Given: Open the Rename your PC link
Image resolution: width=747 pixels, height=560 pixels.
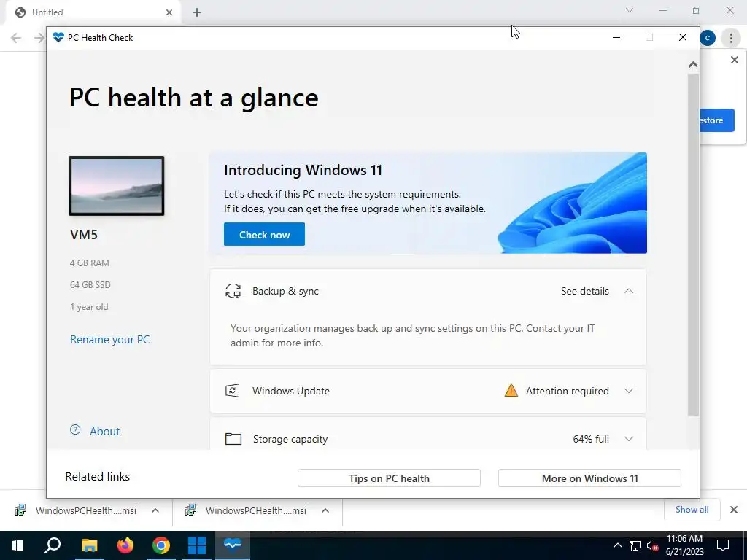Looking at the screenshot, I should (110, 340).
